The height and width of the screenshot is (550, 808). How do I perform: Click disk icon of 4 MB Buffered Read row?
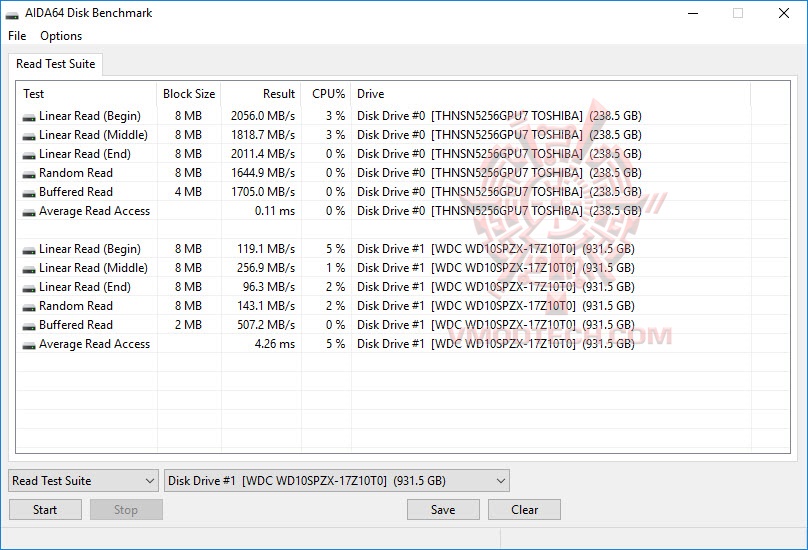(29, 194)
